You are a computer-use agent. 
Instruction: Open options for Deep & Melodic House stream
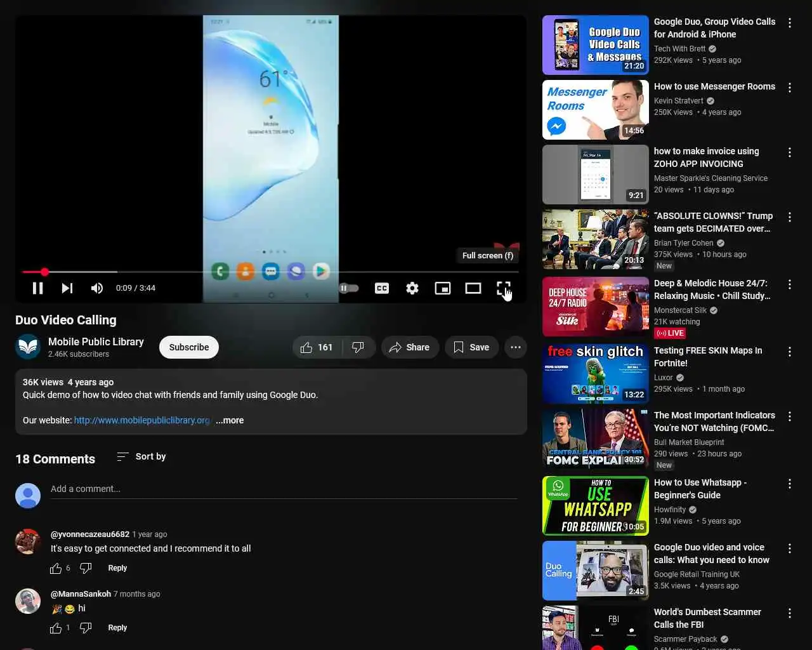[790, 284]
